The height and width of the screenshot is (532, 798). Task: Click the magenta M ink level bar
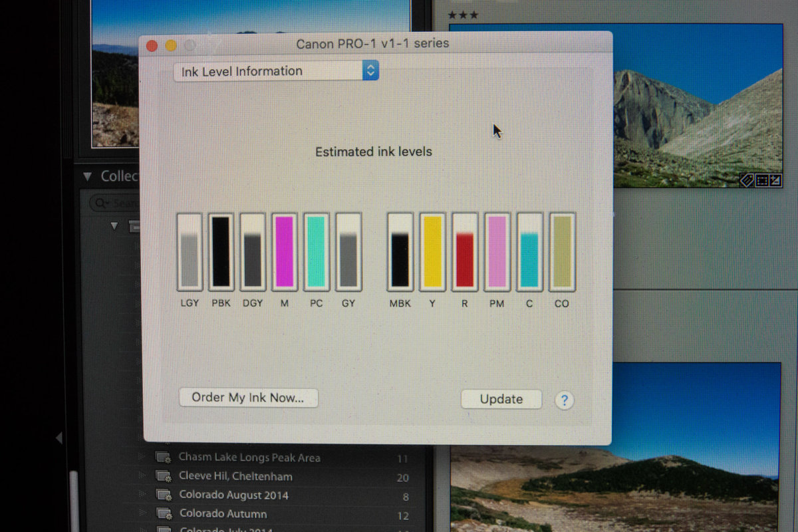(285, 252)
